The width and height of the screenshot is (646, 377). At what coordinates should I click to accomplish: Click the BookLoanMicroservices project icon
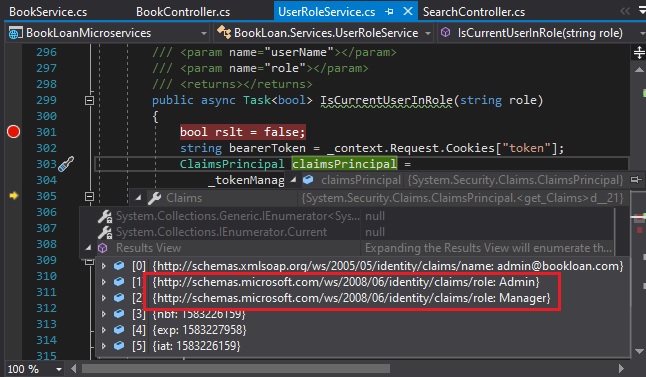pos(15,33)
